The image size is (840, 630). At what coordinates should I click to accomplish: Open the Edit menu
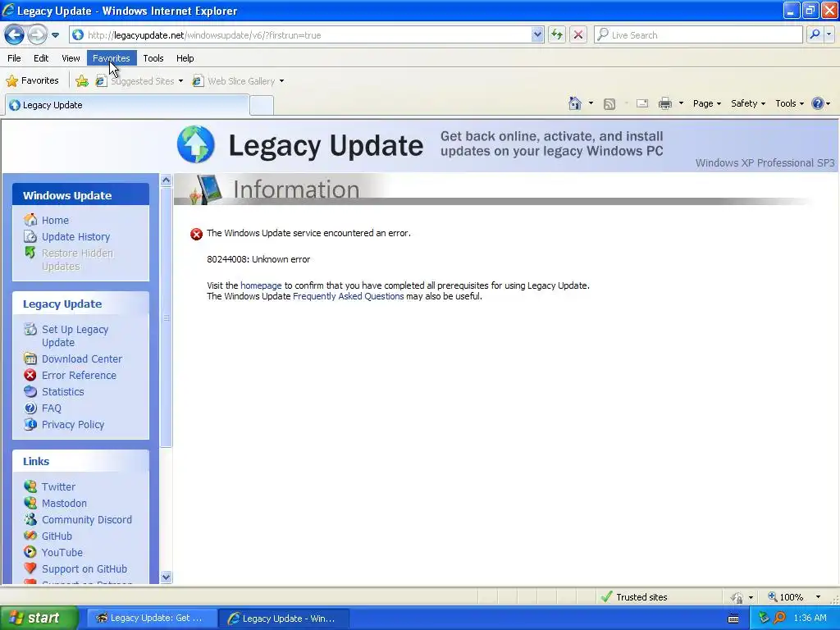pyautogui.click(x=41, y=58)
